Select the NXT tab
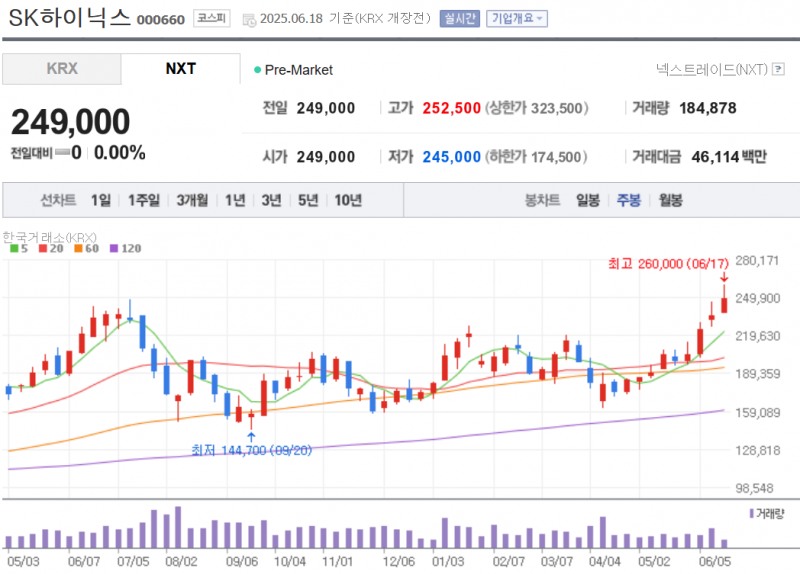 tap(180, 69)
